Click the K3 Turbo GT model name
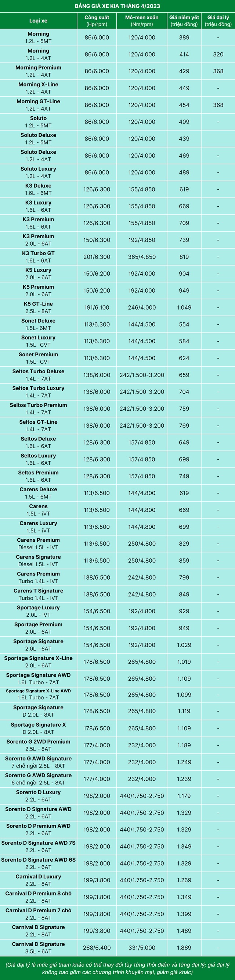235x980 pixels. point(38,253)
